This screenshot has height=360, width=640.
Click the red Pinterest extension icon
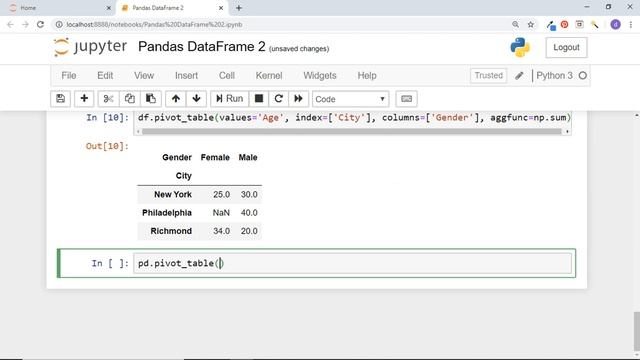click(x=564, y=24)
